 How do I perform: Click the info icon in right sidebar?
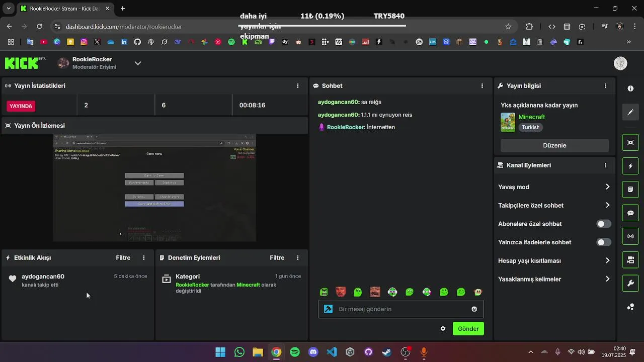click(x=630, y=88)
